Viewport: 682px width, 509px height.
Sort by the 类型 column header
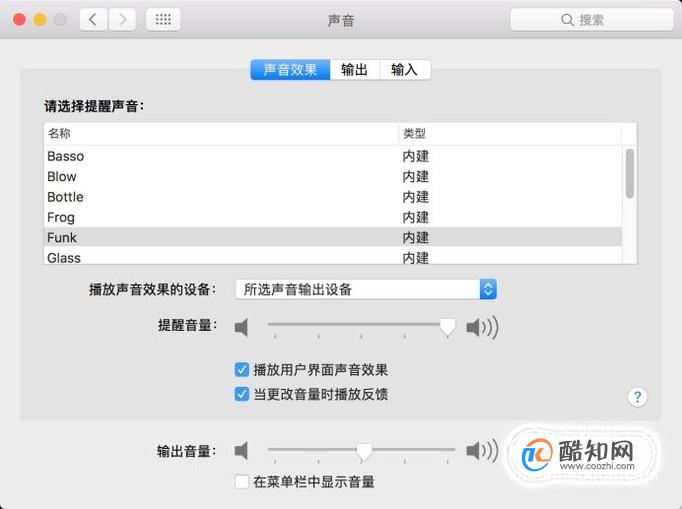[x=510, y=134]
